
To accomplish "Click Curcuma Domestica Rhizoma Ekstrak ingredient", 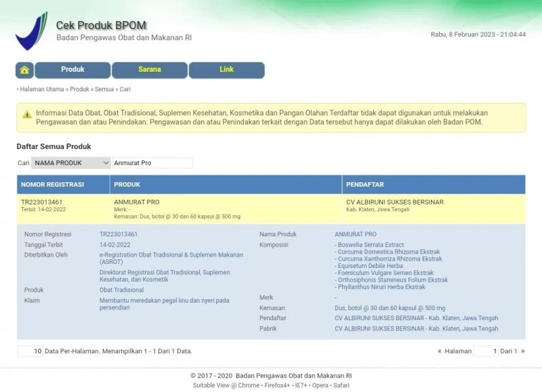I will [x=388, y=252].
